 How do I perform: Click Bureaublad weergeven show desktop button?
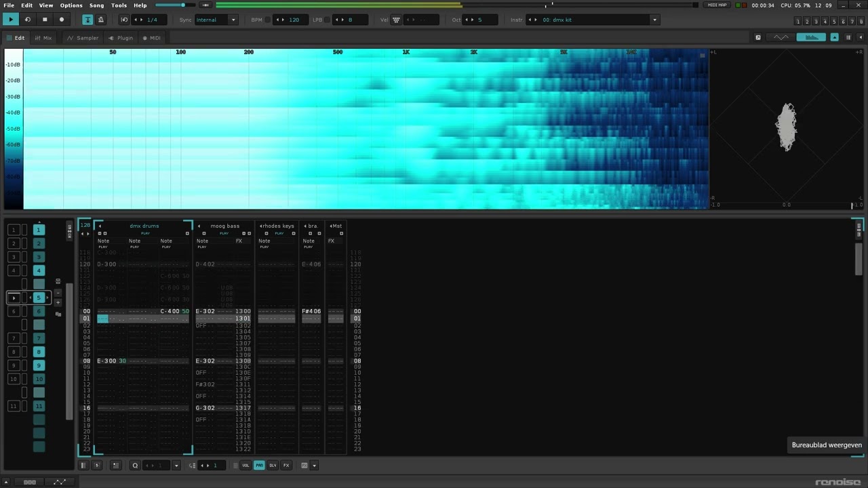827,445
